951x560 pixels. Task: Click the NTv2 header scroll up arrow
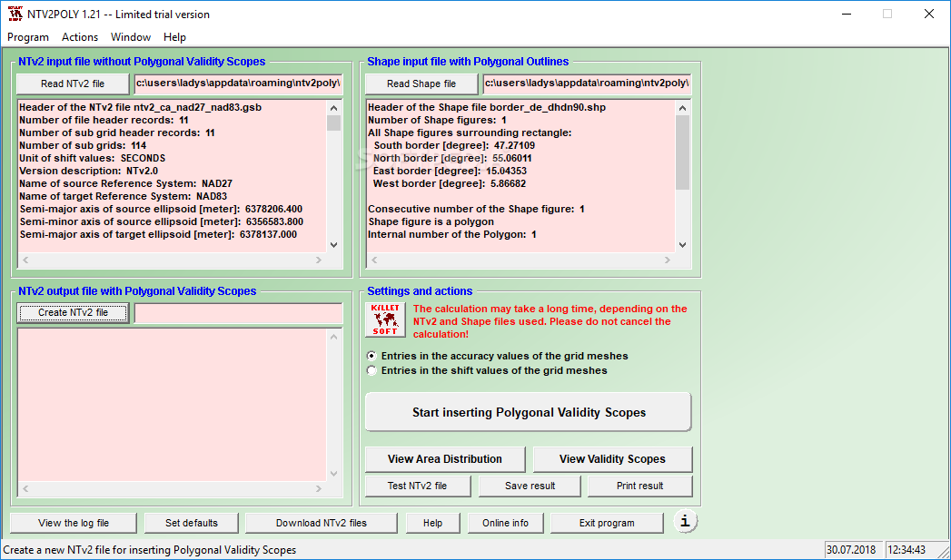point(333,108)
